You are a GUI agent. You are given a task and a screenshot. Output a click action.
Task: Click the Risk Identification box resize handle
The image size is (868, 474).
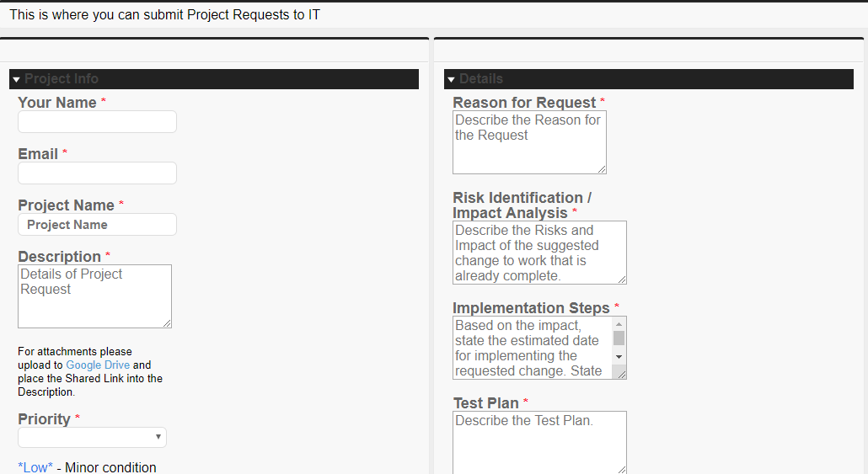(622, 280)
